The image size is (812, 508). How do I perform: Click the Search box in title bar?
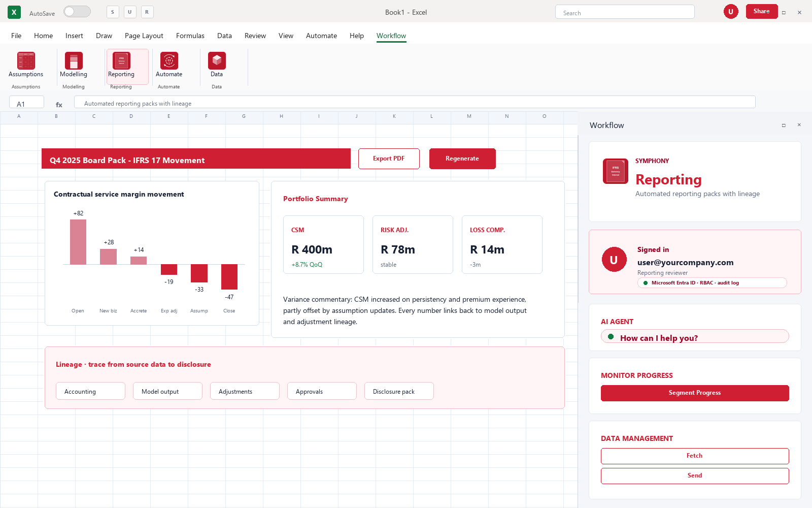625,12
